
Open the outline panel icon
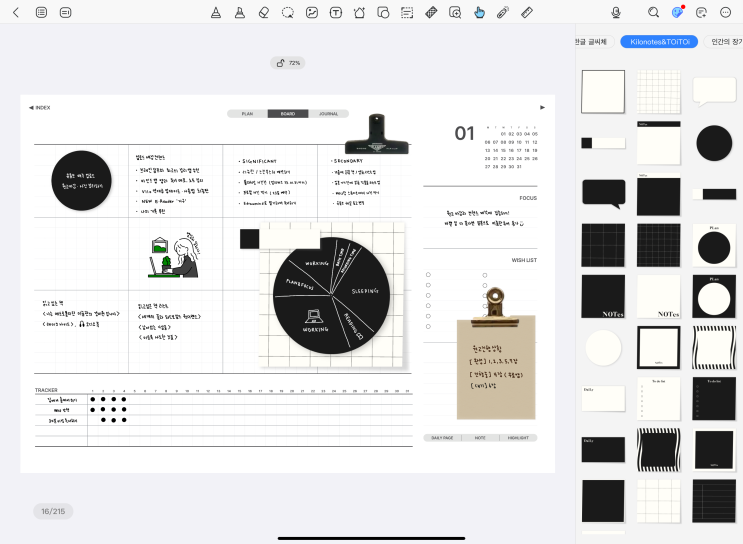point(65,12)
